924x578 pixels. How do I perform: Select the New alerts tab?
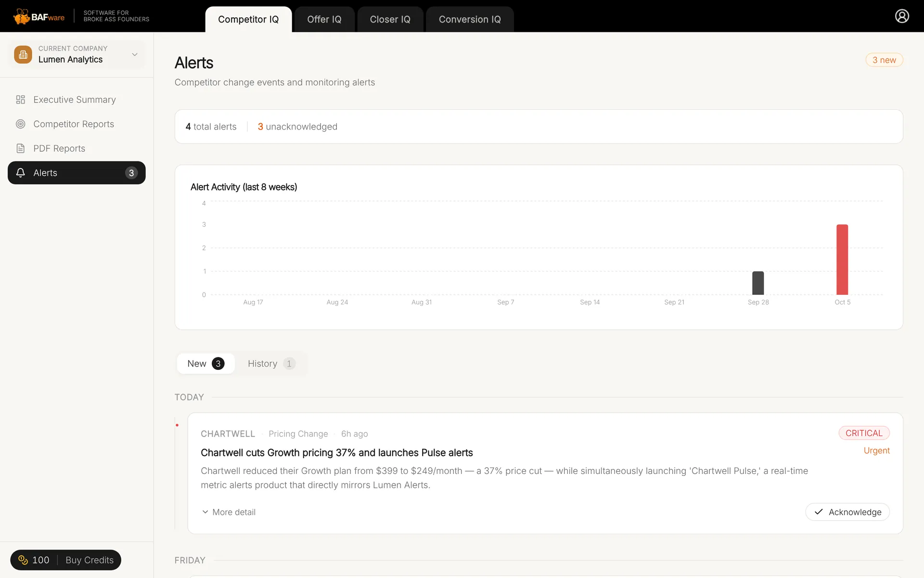pyautogui.click(x=205, y=364)
